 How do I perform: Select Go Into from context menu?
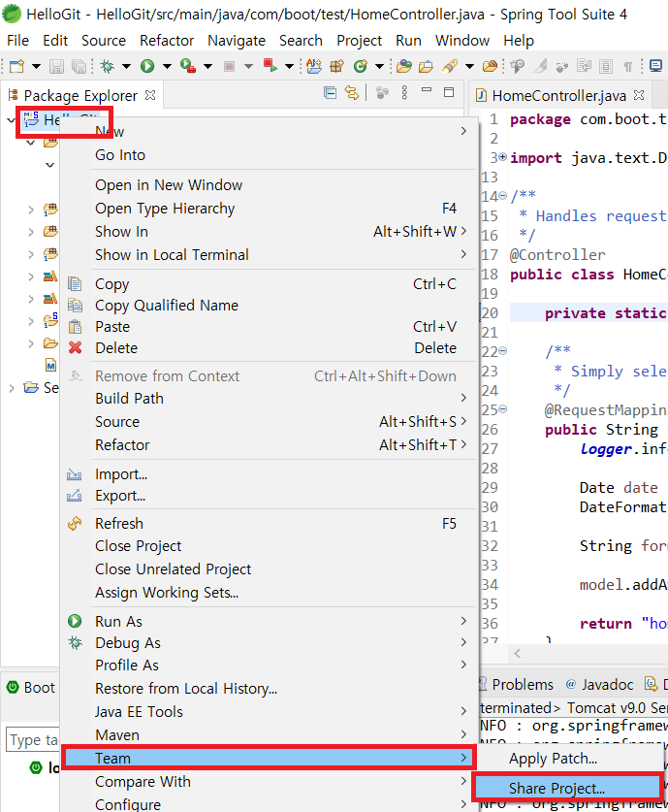(x=269, y=155)
